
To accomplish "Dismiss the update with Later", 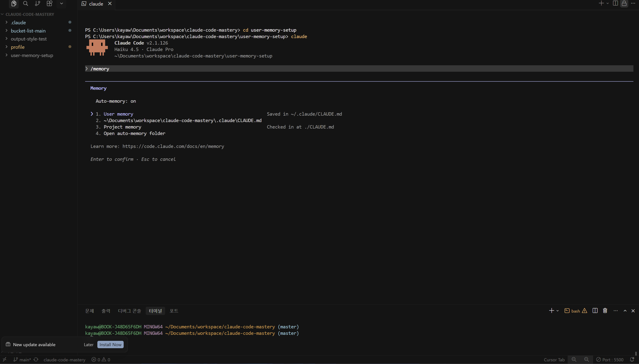I will (x=88, y=344).
